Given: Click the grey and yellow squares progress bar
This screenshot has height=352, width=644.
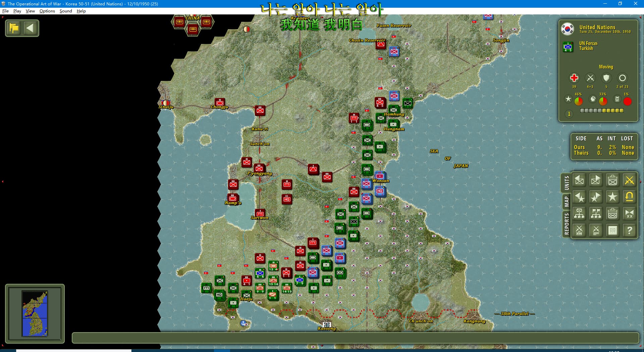Looking at the screenshot, I should pyautogui.click(x=602, y=111).
